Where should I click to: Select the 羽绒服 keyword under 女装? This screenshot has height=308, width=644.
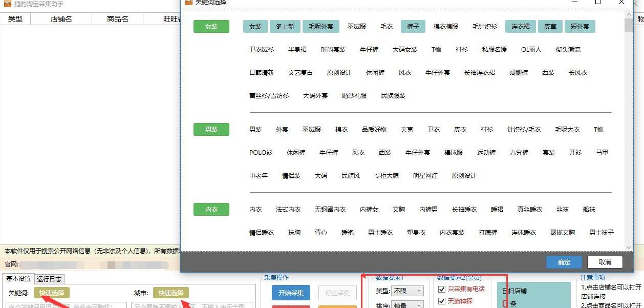[x=357, y=26]
